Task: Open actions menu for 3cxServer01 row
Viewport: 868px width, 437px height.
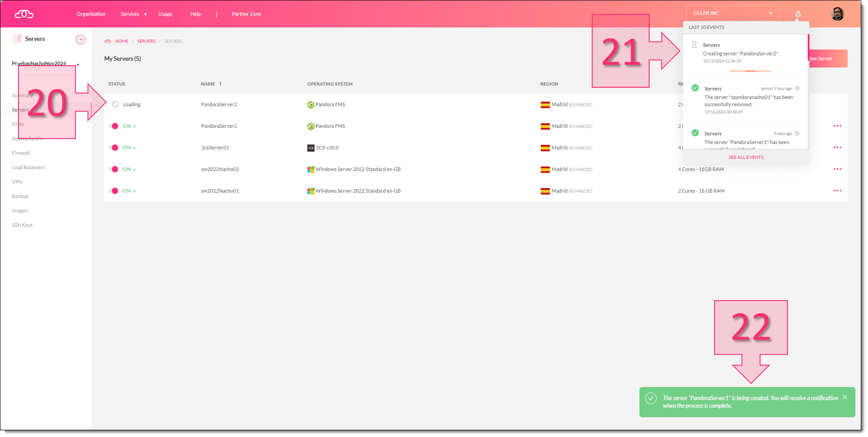Action: click(x=837, y=148)
